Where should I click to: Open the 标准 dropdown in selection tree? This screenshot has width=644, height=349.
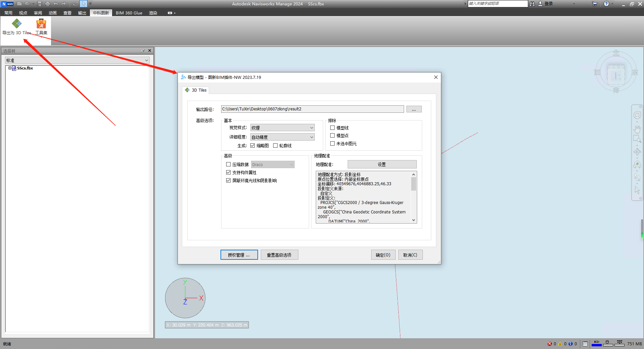coord(77,60)
